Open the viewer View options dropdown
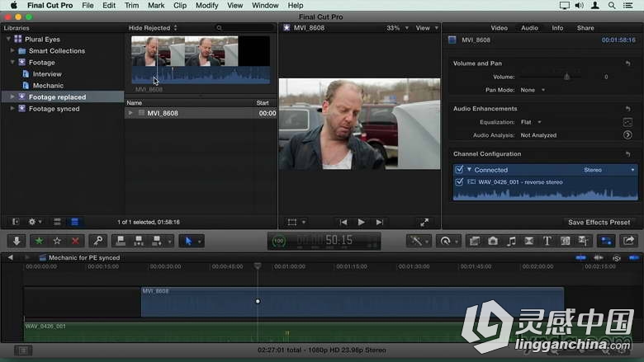Screen dimensions: 644x362 tap(427, 28)
